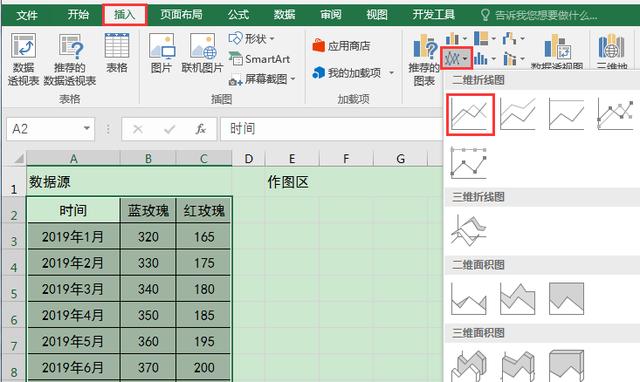The height and width of the screenshot is (382, 640).
Task: Switch to the Developer (开发工具) tab
Action: (x=433, y=15)
